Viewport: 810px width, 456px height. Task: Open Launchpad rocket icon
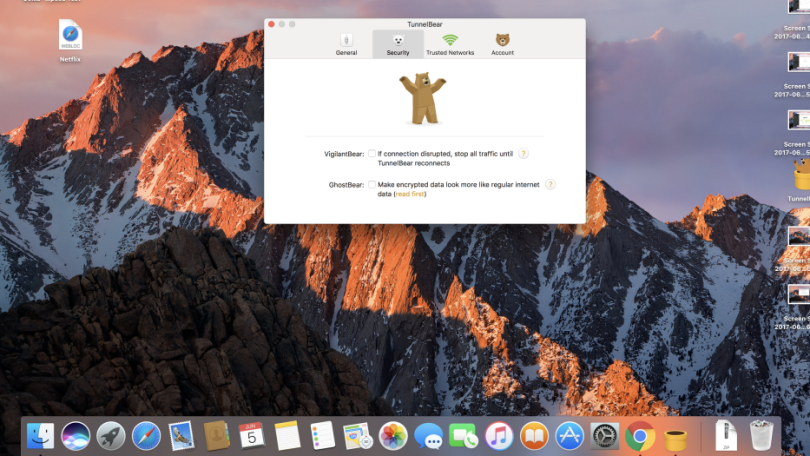click(x=111, y=436)
